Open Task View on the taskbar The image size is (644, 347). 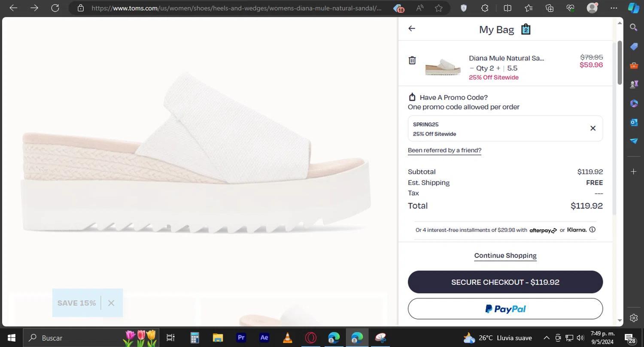pos(170,338)
